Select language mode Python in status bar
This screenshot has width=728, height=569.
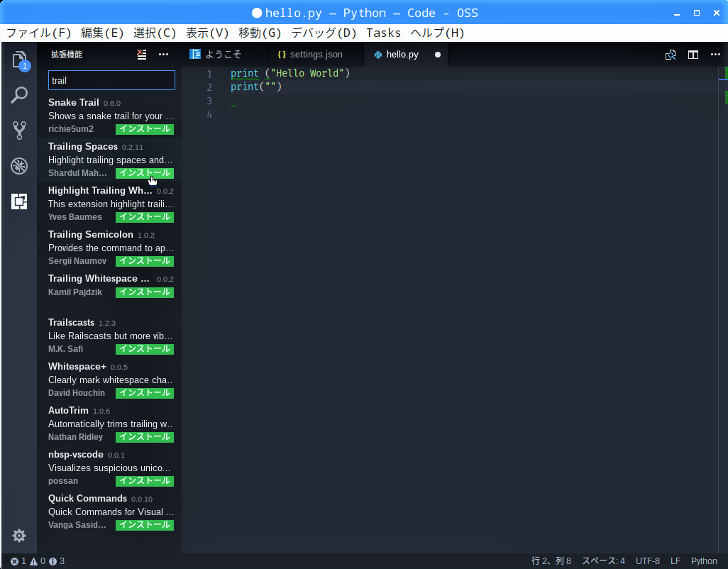tap(704, 561)
